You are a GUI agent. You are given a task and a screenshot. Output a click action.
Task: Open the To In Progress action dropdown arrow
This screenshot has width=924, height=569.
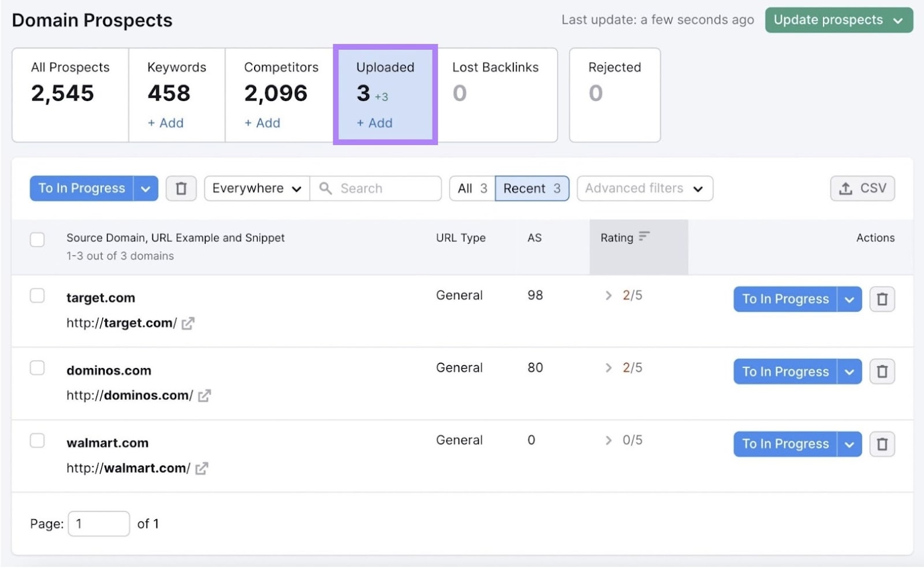pos(146,188)
